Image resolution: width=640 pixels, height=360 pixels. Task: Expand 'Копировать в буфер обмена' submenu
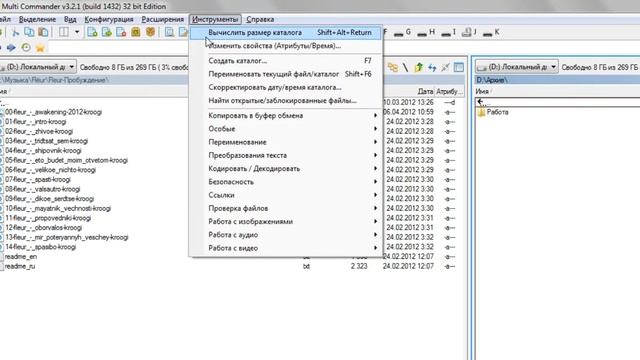(286, 116)
